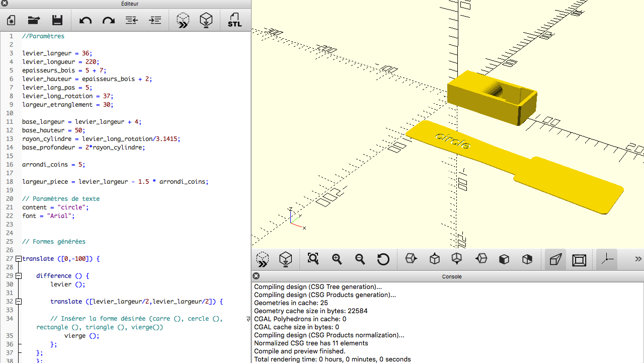This screenshot has width=644, height=363.
Task: Zoom in on the 3D view
Action: 337,259
